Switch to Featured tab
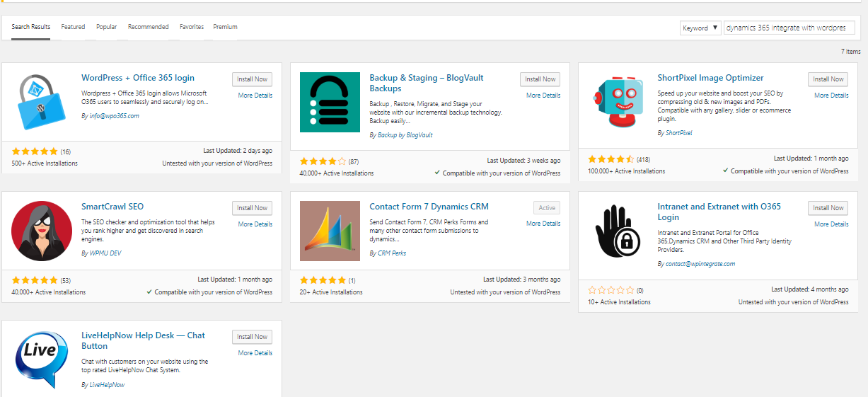Viewport: 868px width, 397px height. click(x=73, y=27)
